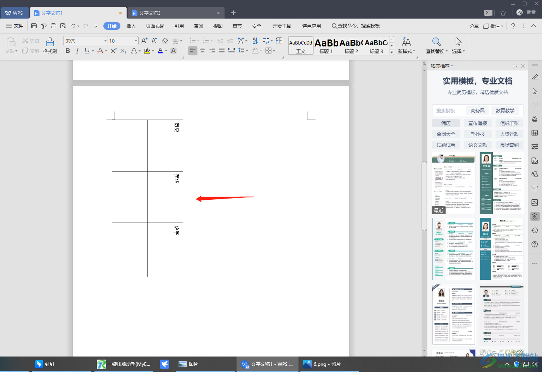
Task: Toggle Justify paragraph alignment
Action: tap(222, 51)
